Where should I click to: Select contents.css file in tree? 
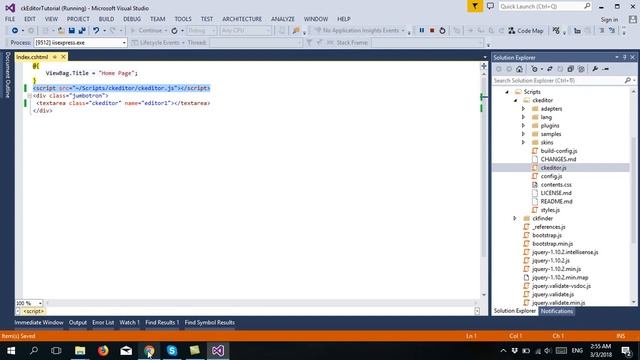[556, 184]
